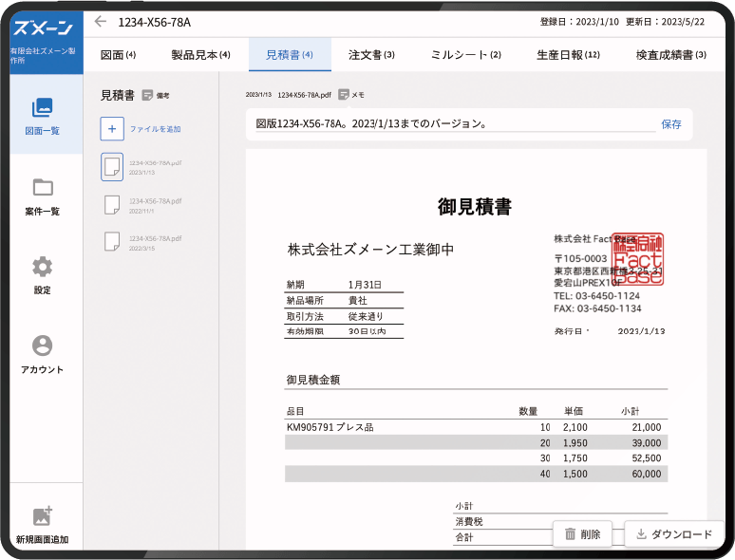The image size is (735, 560).
Task: Click the 備考 note icon beside 見積書
Action: point(147,95)
